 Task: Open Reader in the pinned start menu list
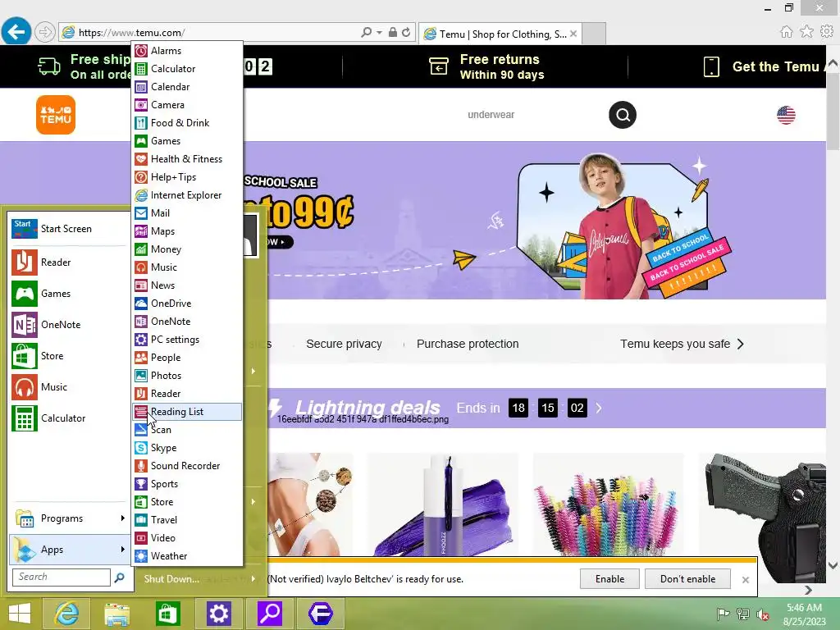(x=69, y=262)
